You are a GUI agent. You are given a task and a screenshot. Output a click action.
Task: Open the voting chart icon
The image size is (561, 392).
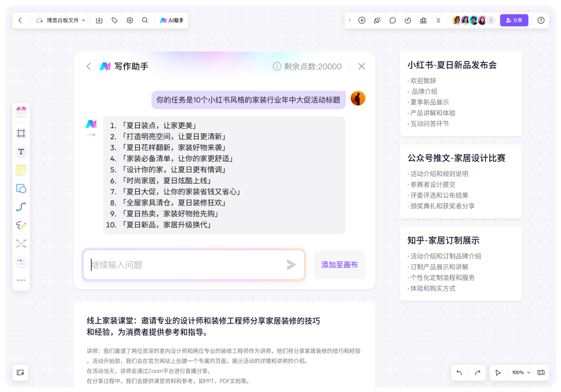click(x=423, y=20)
